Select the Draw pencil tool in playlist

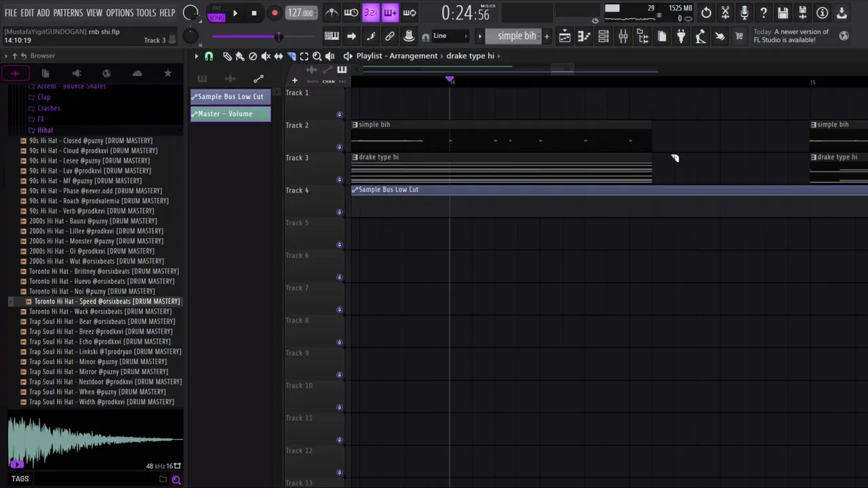tap(227, 56)
